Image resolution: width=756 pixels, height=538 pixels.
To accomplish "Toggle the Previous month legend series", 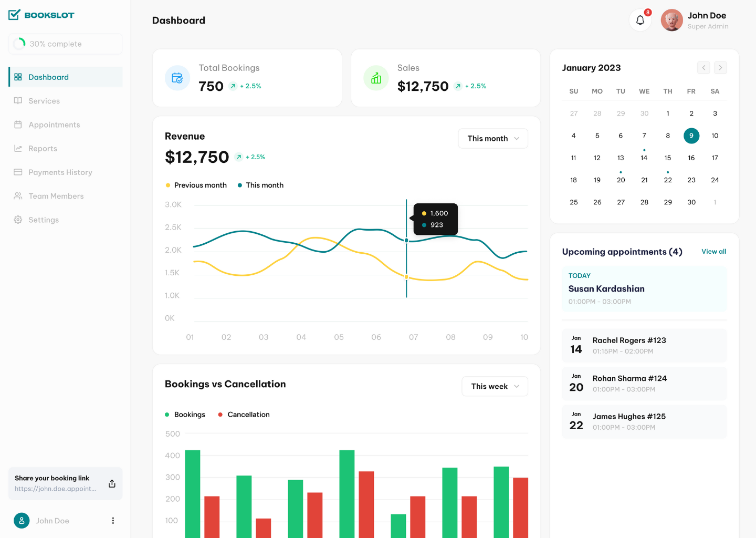I will point(196,185).
